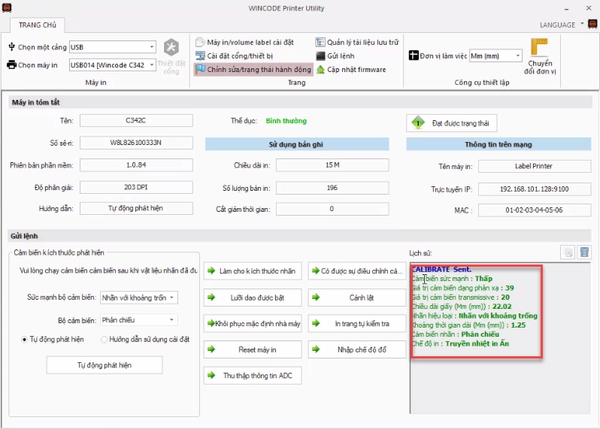
Task: Open the LANGUAGE menu
Action: pyautogui.click(x=560, y=22)
